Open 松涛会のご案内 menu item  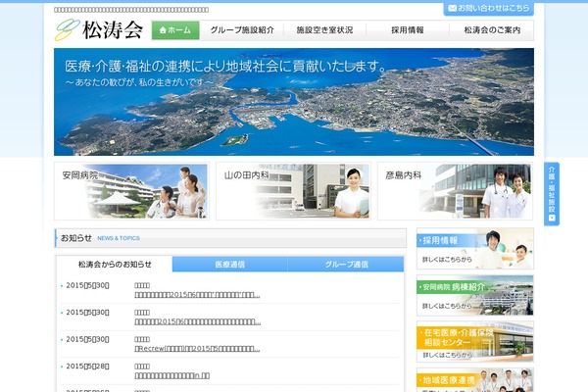(492, 30)
